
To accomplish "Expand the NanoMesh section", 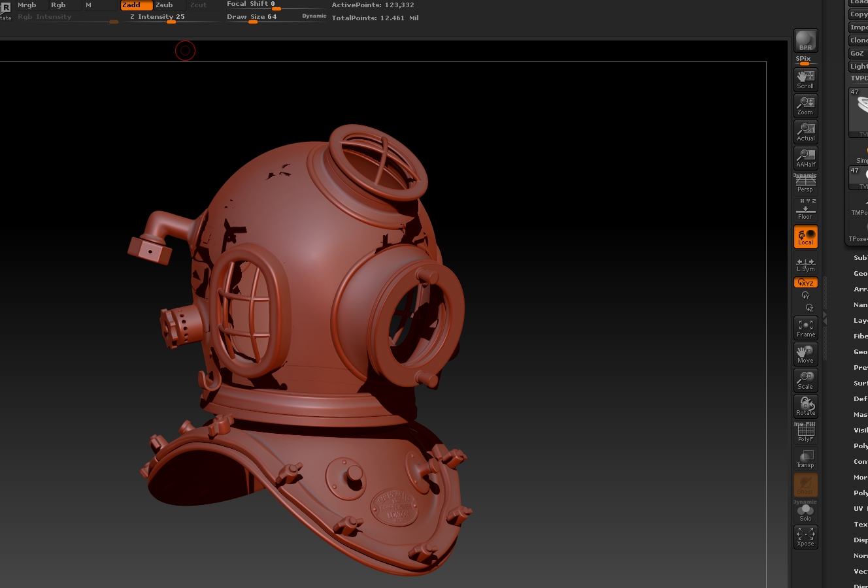I will coord(860,305).
